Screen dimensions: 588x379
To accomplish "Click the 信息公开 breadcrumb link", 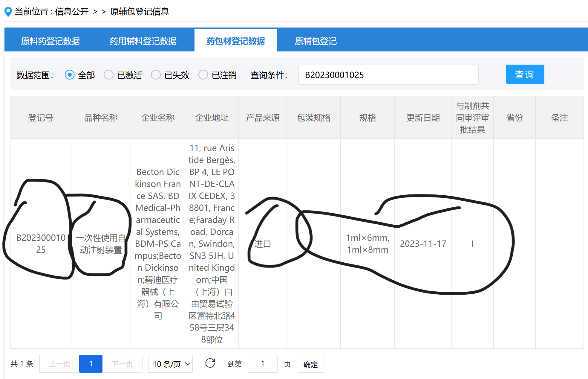I will click(72, 12).
